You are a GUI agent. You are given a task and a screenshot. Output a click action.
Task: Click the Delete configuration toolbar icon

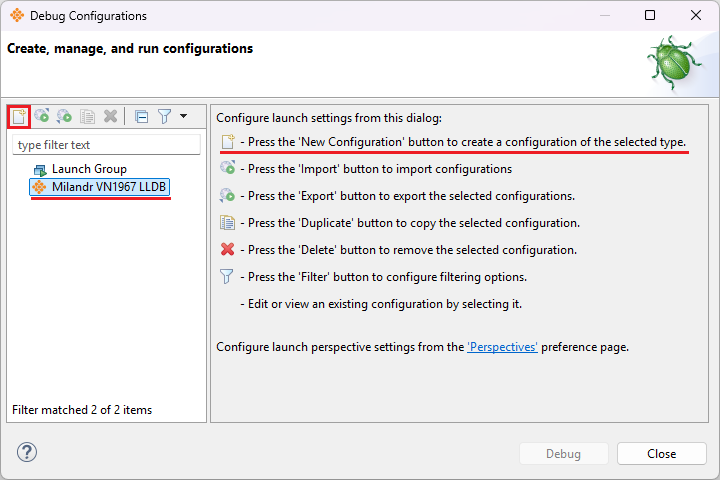(x=111, y=116)
